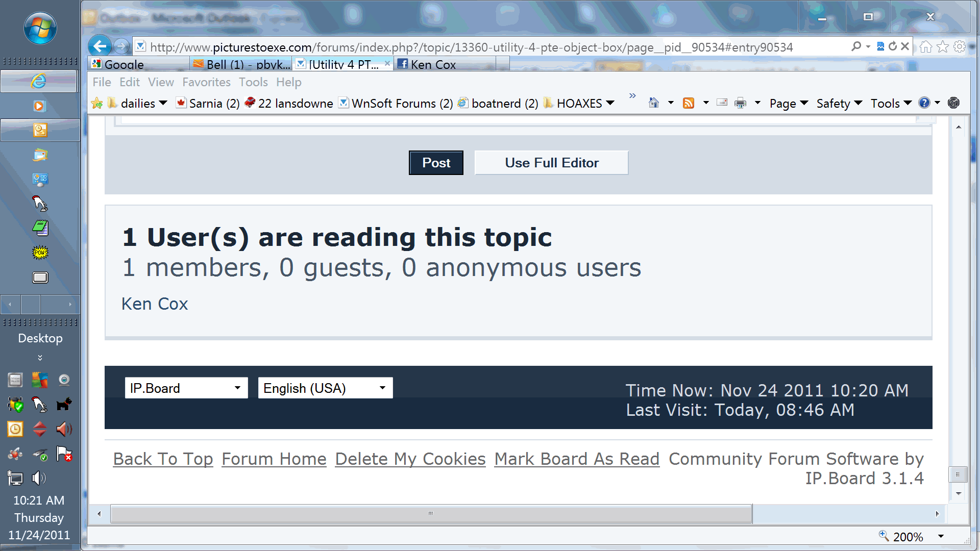This screenshot has width=980, height=551.
Task: Open the Favorites menu in menu bar
Action: point(206,82)
